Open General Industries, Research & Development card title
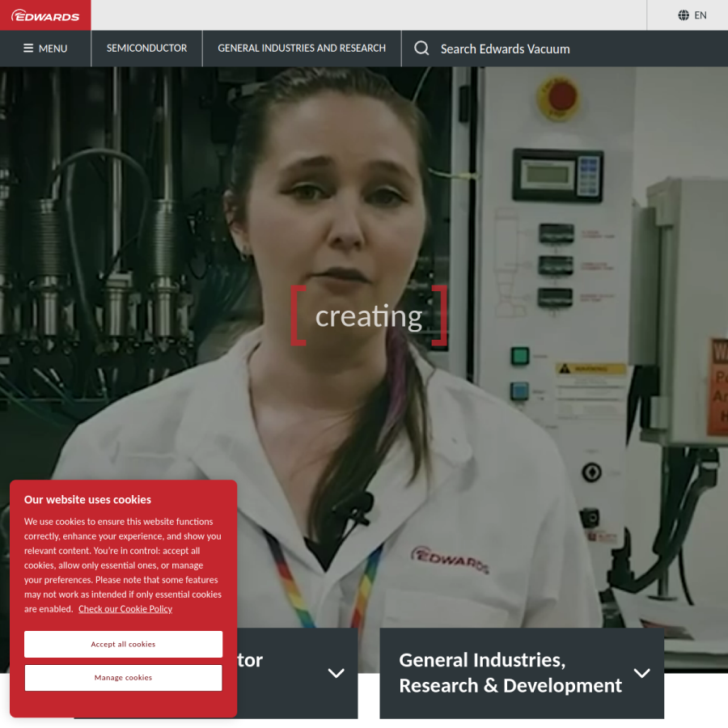Image resolution: width=728 pixels, height=728 pixels. coord(510,673)
